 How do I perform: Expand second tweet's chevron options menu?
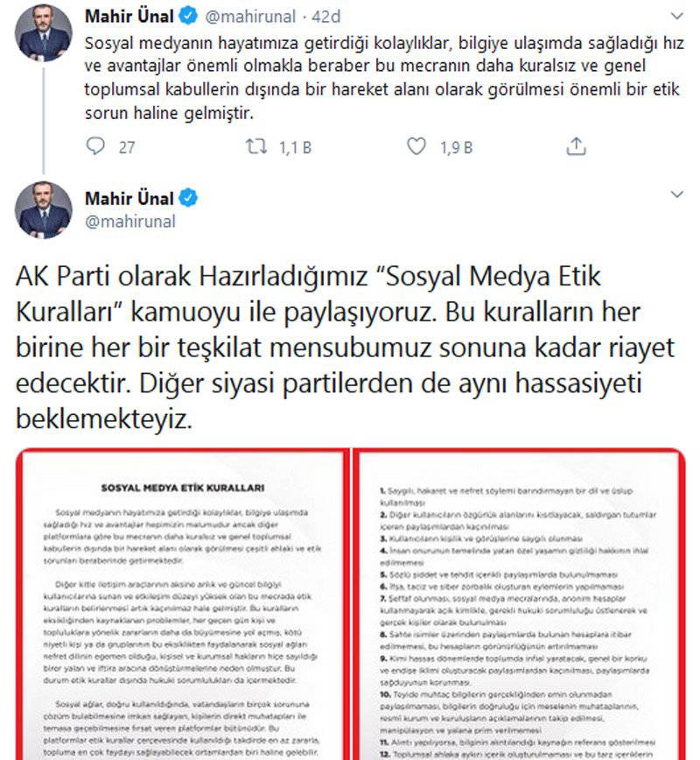(676, 194)
